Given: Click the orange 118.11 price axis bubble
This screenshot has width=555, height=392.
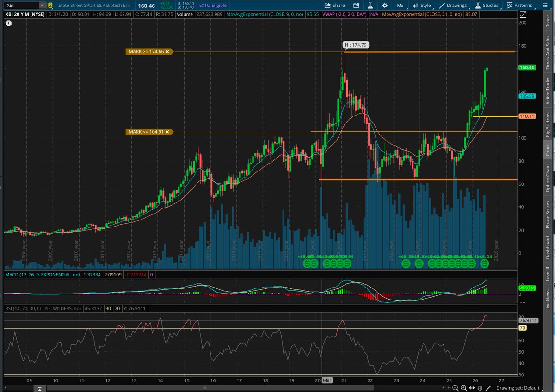Looking at the screenshot, I should click(x=527, y=116).
